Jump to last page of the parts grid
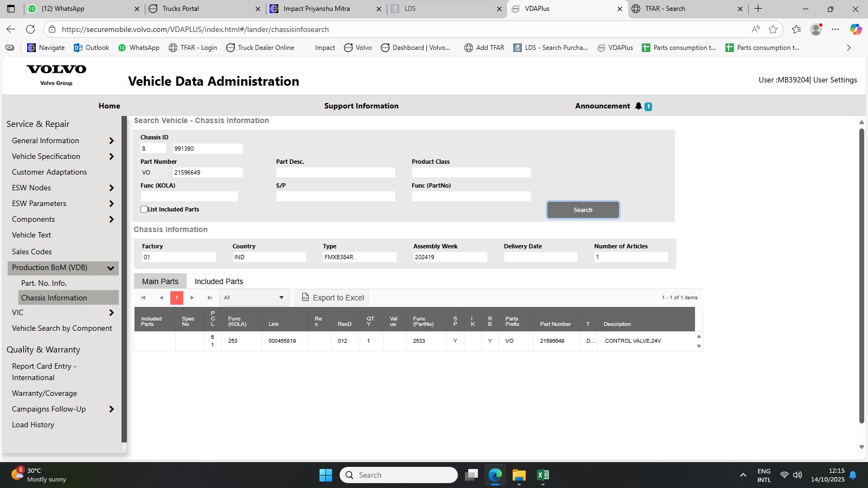Image resolution: width=868 pixels, height=488 pixels. (209, 298)
